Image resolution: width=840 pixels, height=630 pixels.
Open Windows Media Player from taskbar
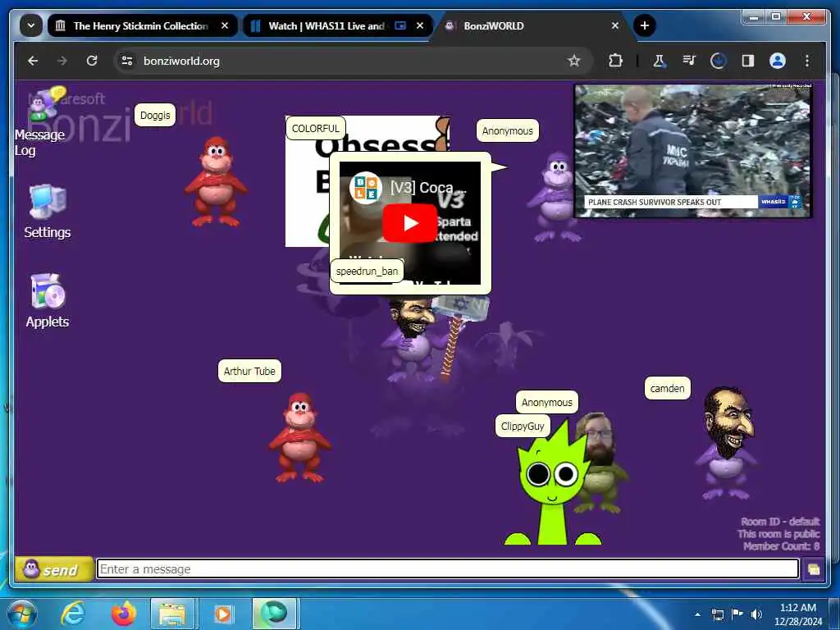[x=223, y=614]
